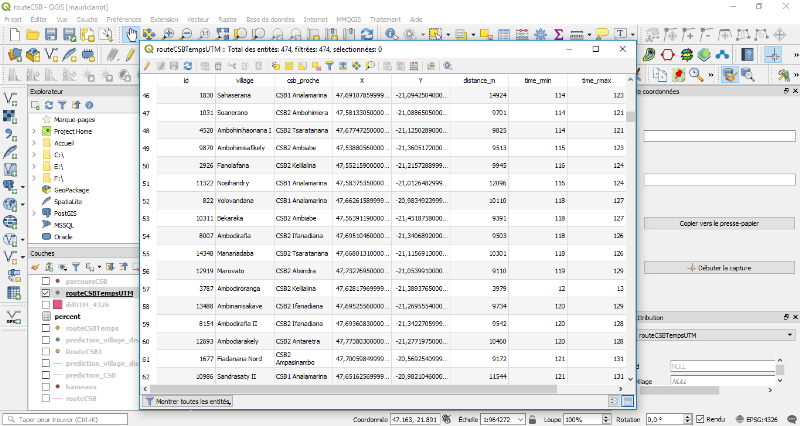
Task: Click the Débuter la capture button
Action: click(x=719, y=268)
